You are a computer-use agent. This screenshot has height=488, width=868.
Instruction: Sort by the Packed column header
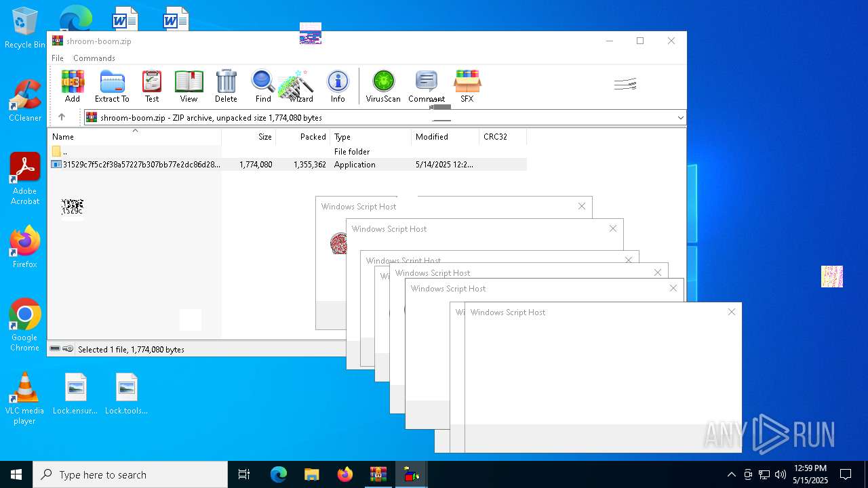[302, 137]
